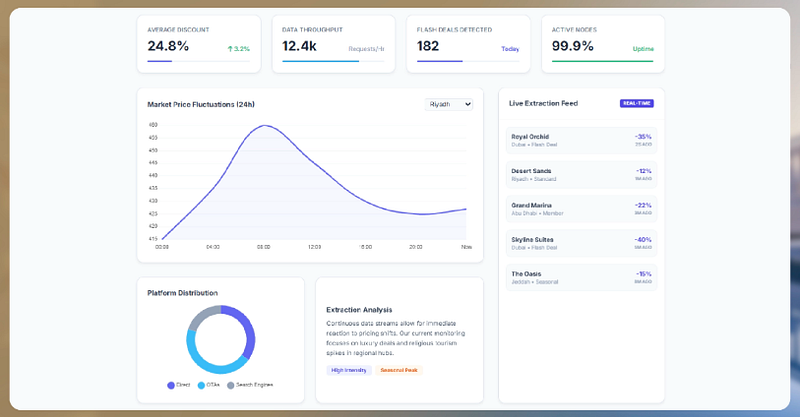The image size is (800, 417).
Task: Toggle the Direct legend dot
Action: coord(171,385)
